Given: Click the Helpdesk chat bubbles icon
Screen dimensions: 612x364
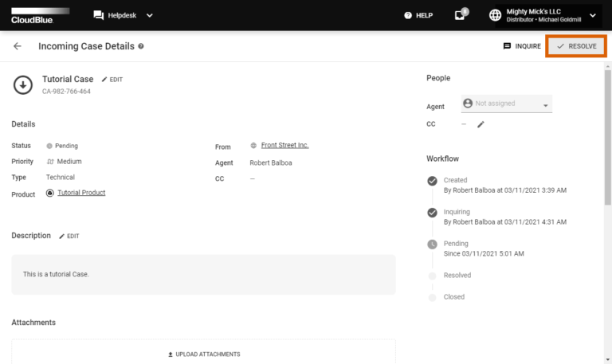Looking at the screenshot, I should (x=98, y=15).
